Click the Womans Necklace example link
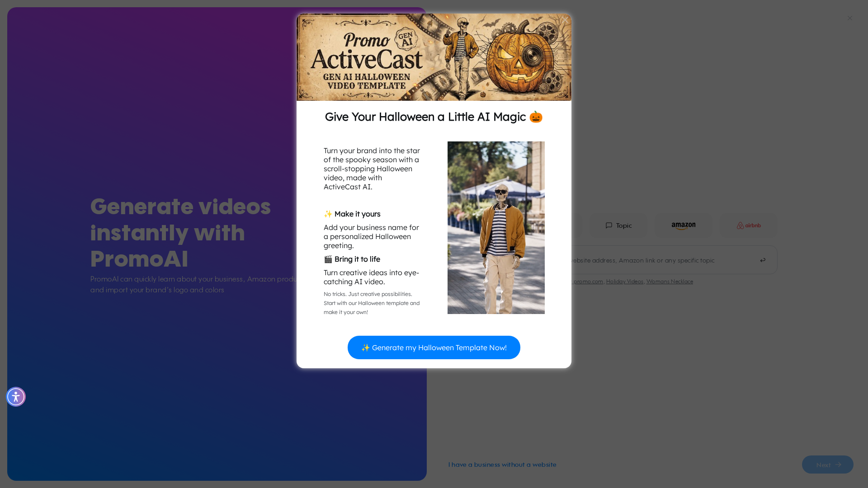 670,282
